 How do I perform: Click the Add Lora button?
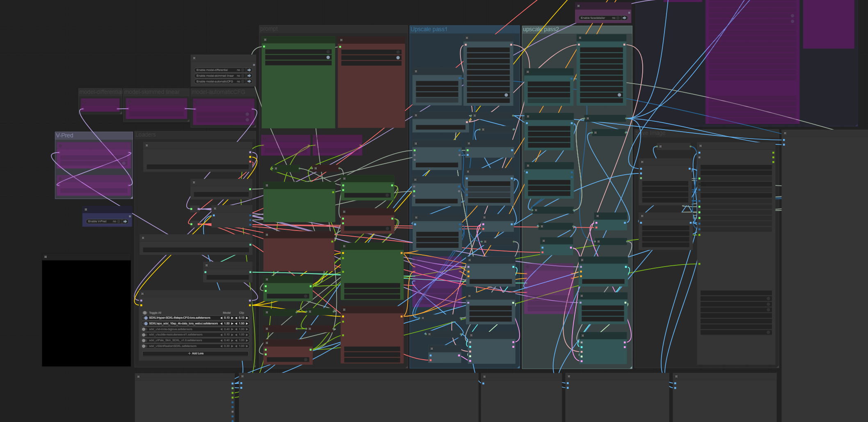[195, 354]
